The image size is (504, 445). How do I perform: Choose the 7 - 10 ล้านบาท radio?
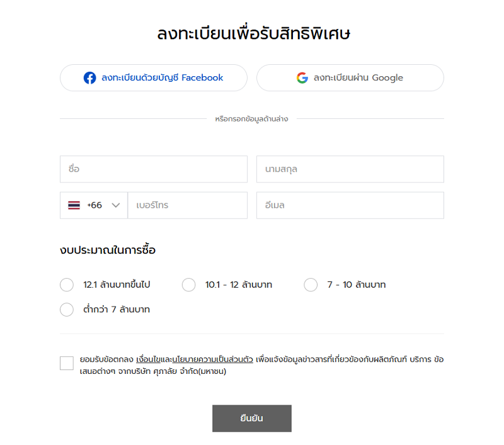click(x=311, y=284)
